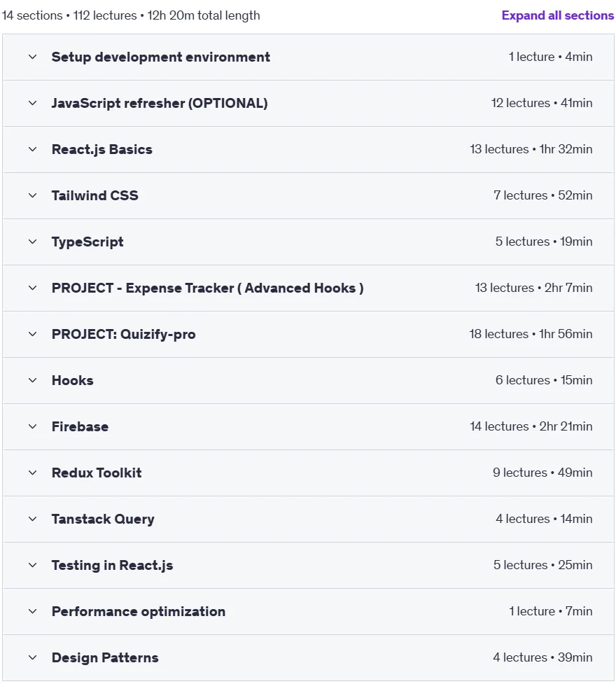Click the Performance optimization section title

(x=139, y=612)
